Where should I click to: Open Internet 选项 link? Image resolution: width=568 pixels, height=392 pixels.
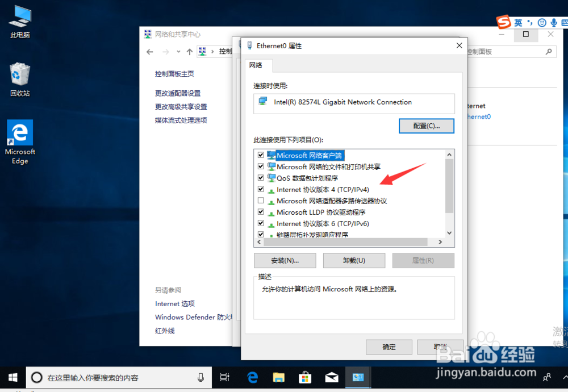pyautogui.click(x=175, y=303)
